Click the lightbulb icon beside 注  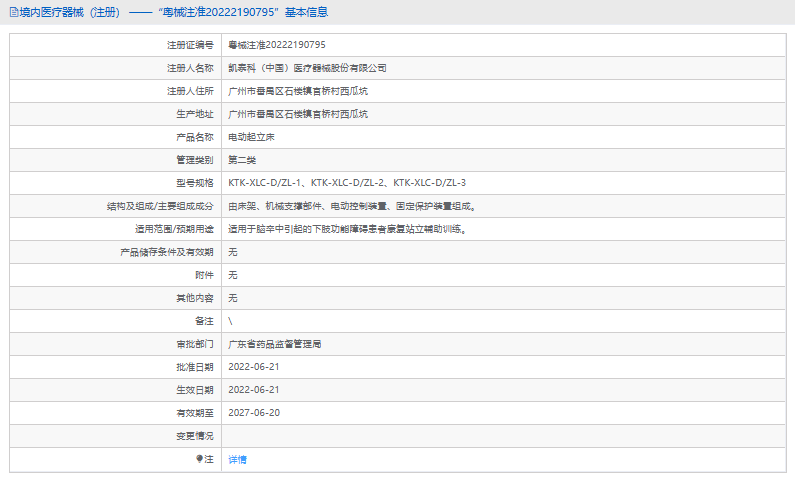[199, 459]
